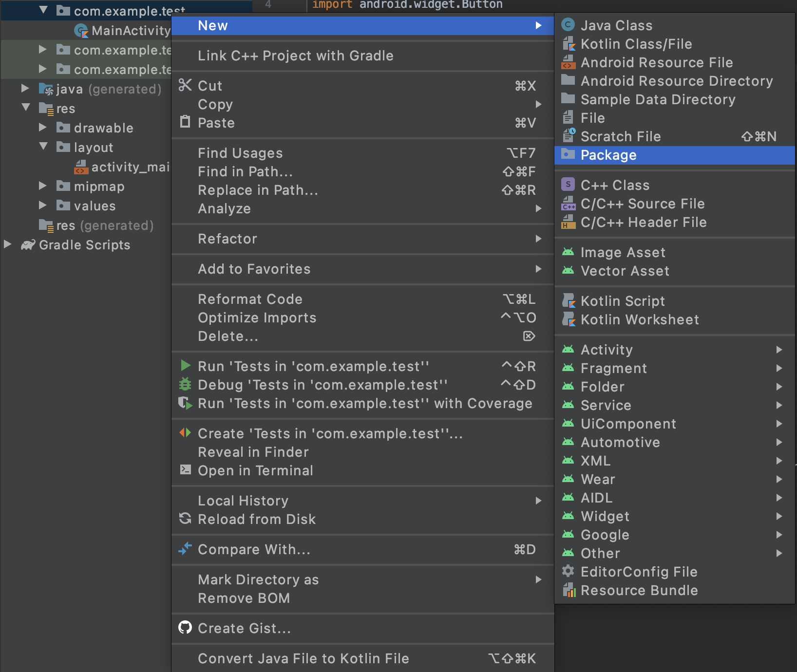Click the C++ Class icon
This screenshot has width=797, height=672.
(x=568, y=185)
